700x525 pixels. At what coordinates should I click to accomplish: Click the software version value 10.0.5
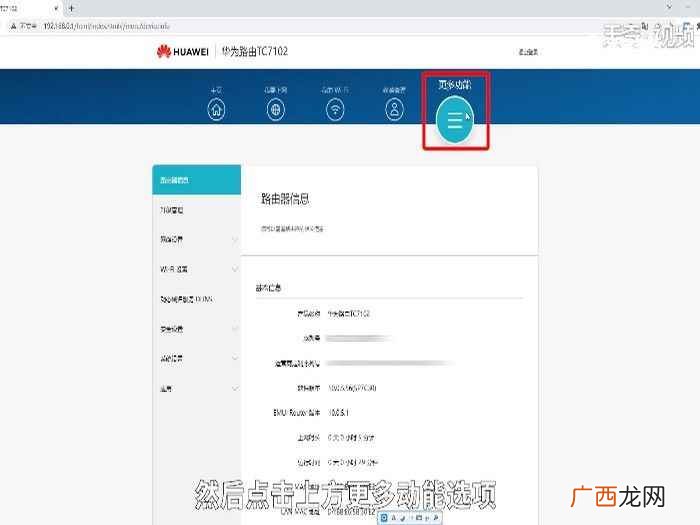(x=352, y=388)
